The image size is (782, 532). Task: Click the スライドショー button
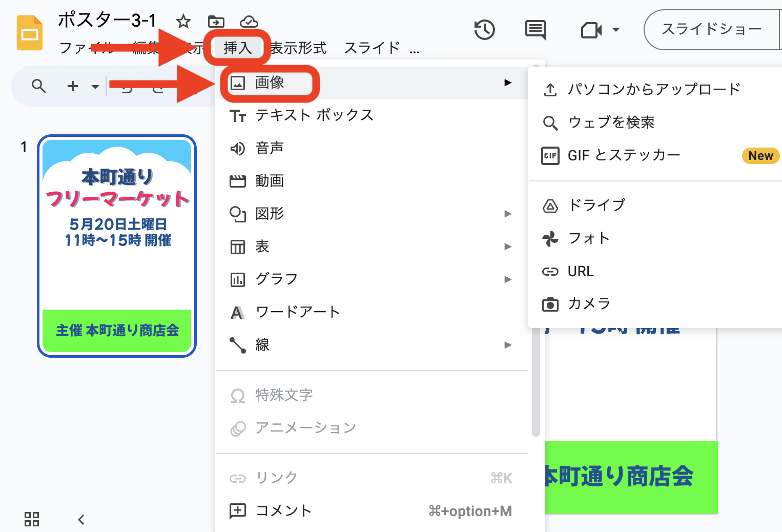711,30
